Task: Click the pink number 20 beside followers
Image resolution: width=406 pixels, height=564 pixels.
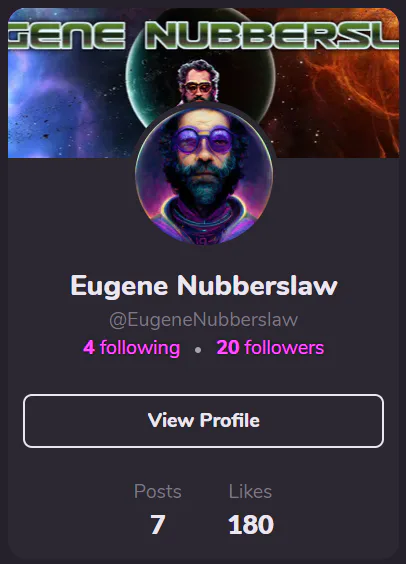Action: (228, 348)
